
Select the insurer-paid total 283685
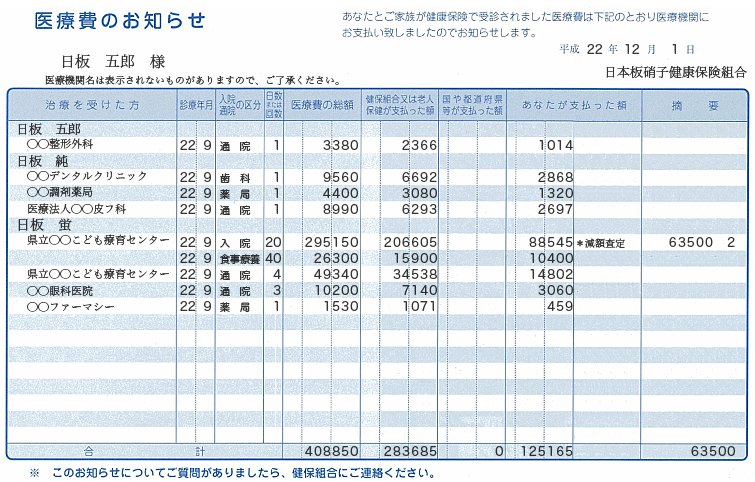(x=410, y=451)
